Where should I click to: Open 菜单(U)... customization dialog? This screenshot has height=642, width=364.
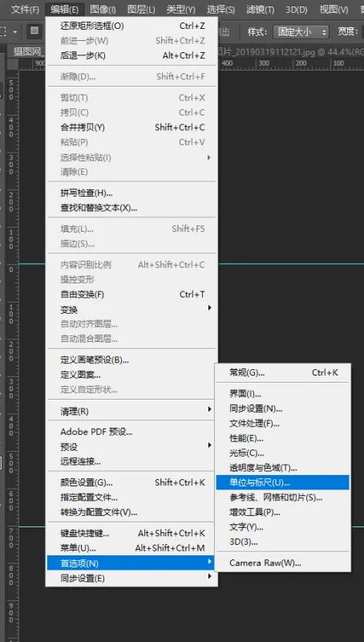click(131, 548)
